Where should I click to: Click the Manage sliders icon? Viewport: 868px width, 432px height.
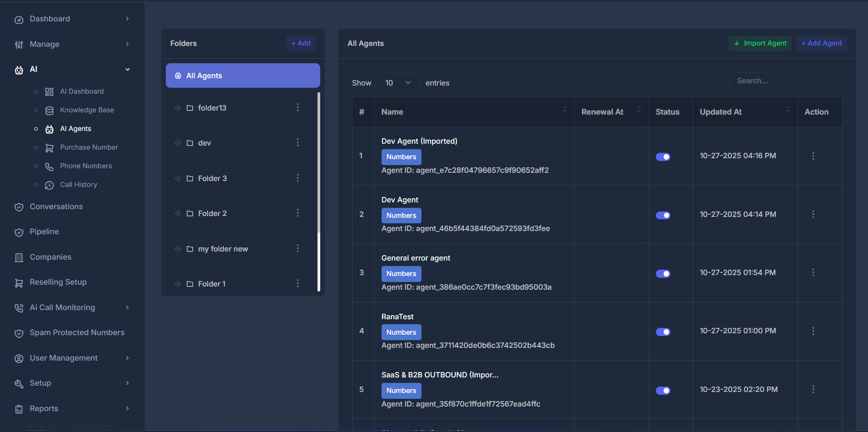19,45
